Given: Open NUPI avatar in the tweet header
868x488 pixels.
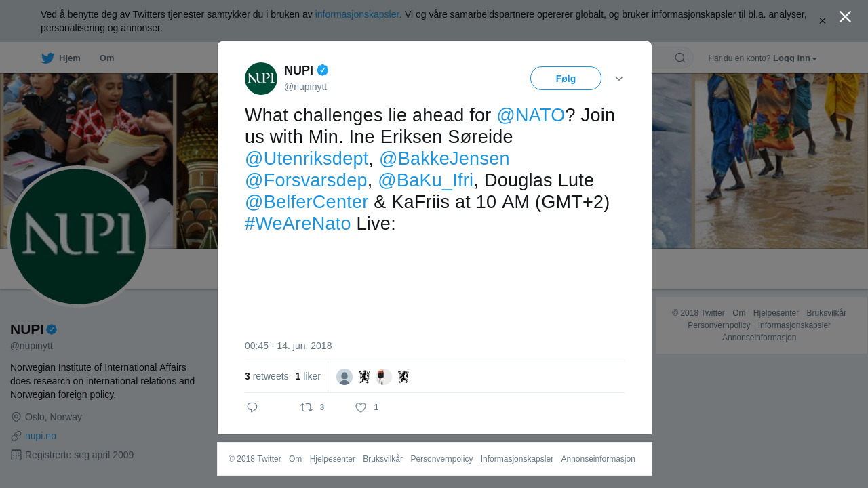Looking at the screenshot, I should click(261, 79).
